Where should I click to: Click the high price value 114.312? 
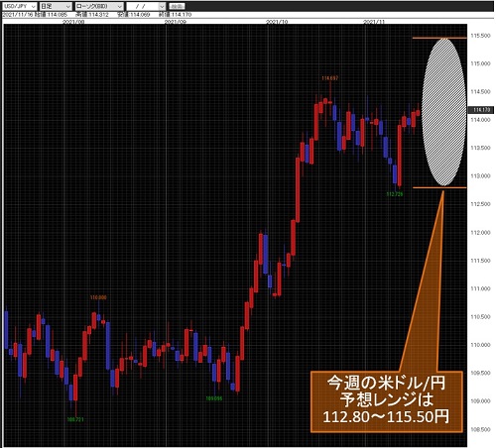coord(98,15)
